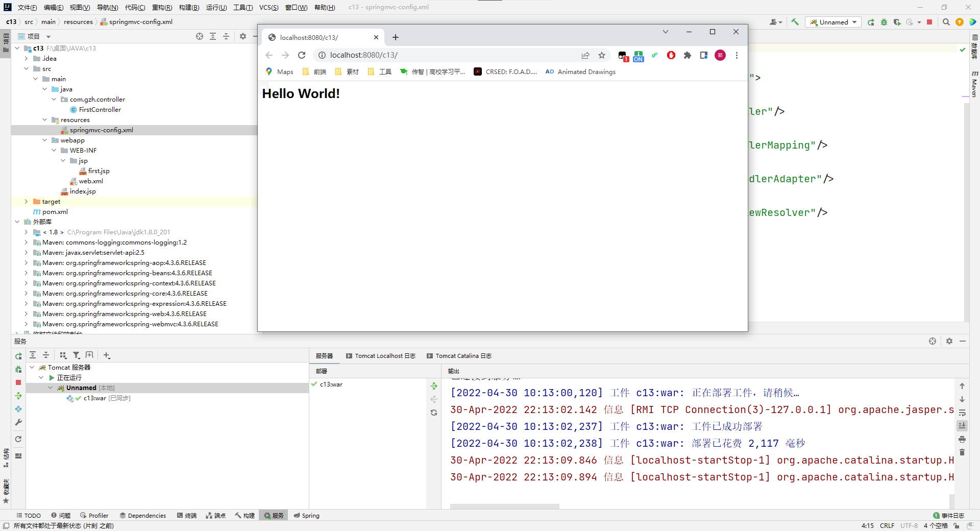
Task: Open the user account icon in IDE toolbar
Action: coord(775,22)
